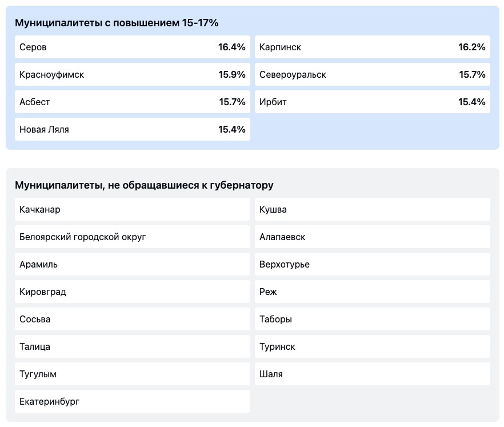The height and width of the screenshot is (427, 504).
Task: Select the Кировград list item
Action: pyautogui.click(x=132, y=292)
